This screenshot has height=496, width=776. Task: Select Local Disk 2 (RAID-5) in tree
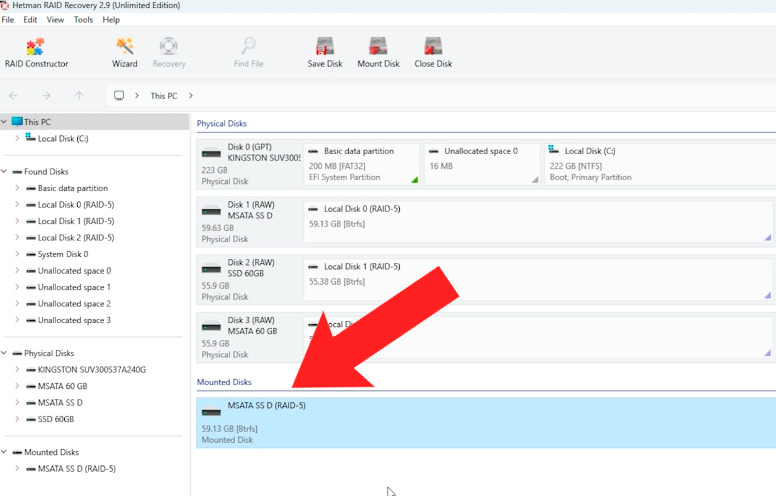click(x=76, y=238)
